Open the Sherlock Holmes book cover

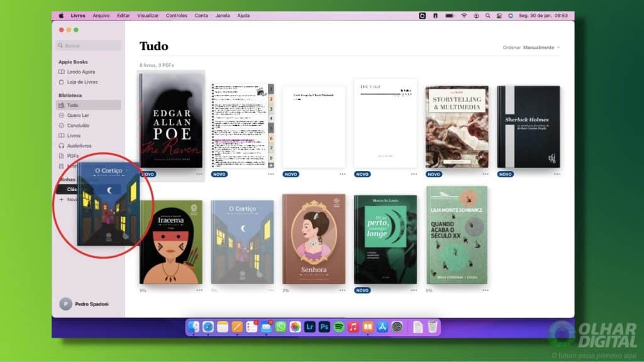(528, 127)
